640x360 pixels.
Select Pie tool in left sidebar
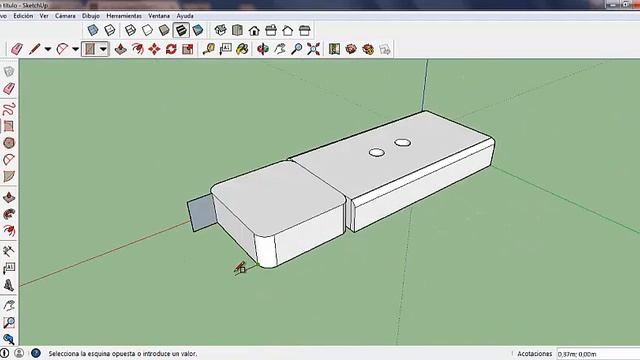pyautogui.click(x=9, y=176)
